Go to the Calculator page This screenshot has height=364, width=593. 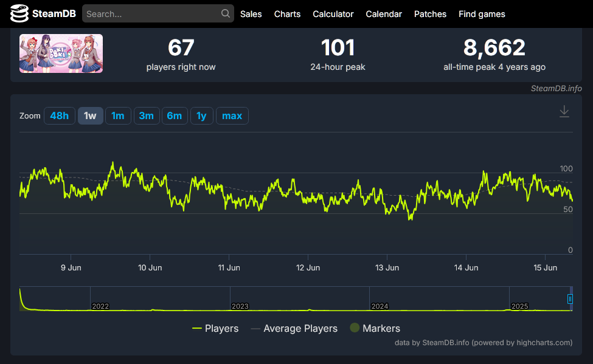(333, 14)
